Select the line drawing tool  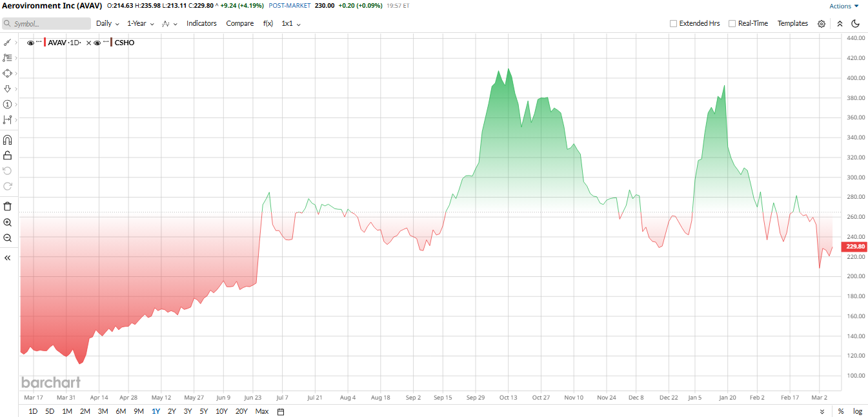7,42
